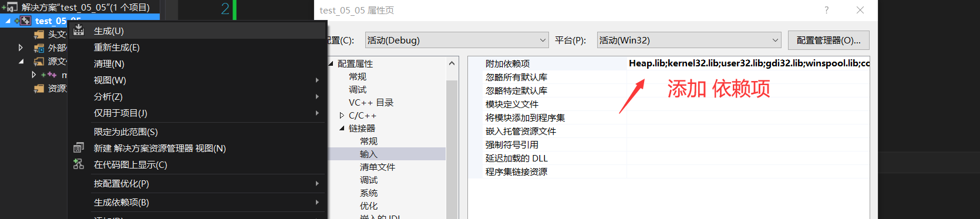Select VC++ 目录 in property tree

(371, 102)
